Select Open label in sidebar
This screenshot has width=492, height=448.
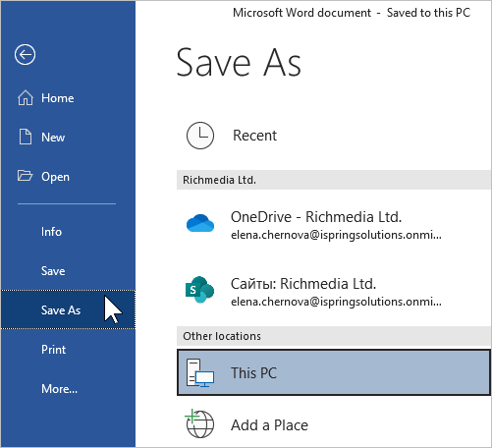point(55,177)
